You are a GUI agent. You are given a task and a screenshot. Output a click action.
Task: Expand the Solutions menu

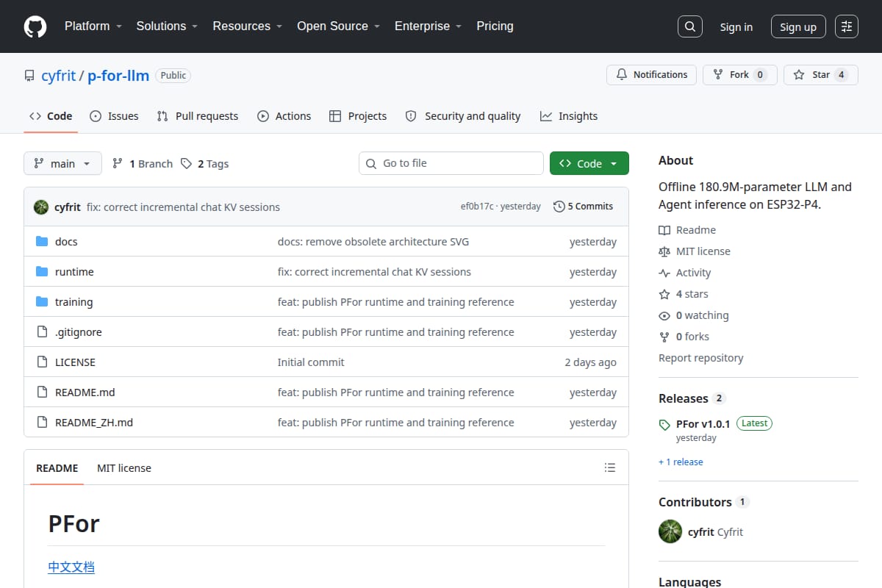click(167, 26)
